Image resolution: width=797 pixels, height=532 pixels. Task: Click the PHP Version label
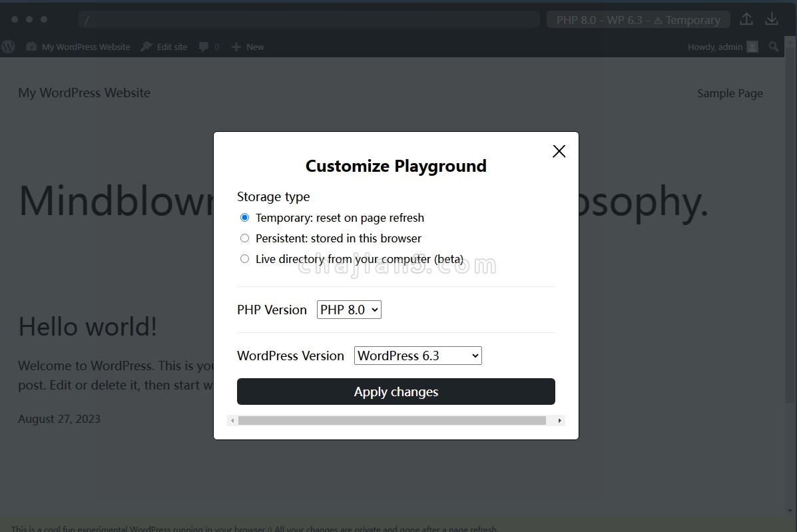click(272, 310)
